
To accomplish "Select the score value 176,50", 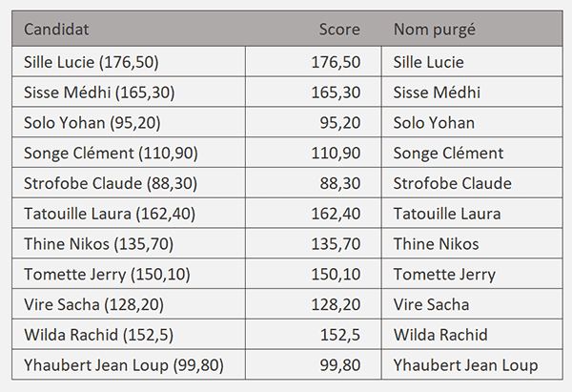I will coord(336,62).
